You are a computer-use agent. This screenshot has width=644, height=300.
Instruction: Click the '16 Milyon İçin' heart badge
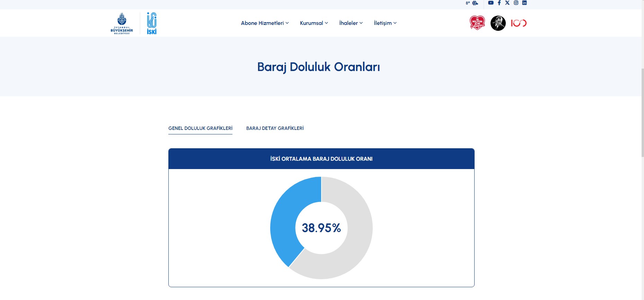click(x=477, y=23)
